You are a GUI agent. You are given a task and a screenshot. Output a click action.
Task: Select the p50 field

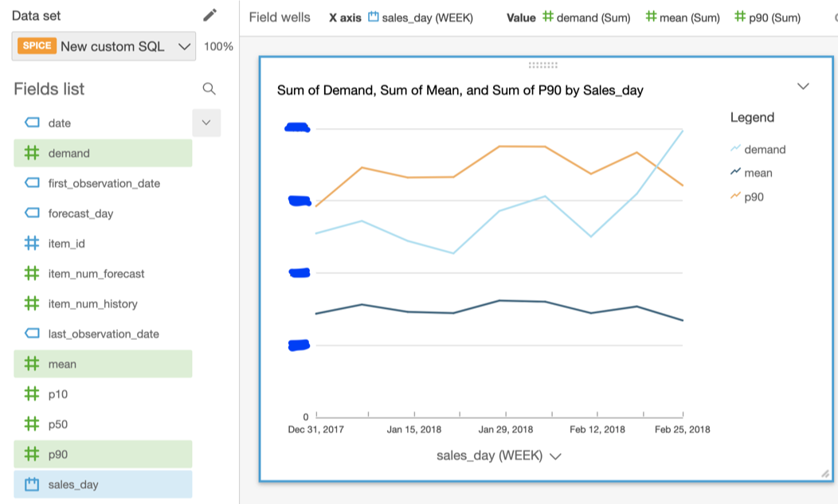click(103, 424)
